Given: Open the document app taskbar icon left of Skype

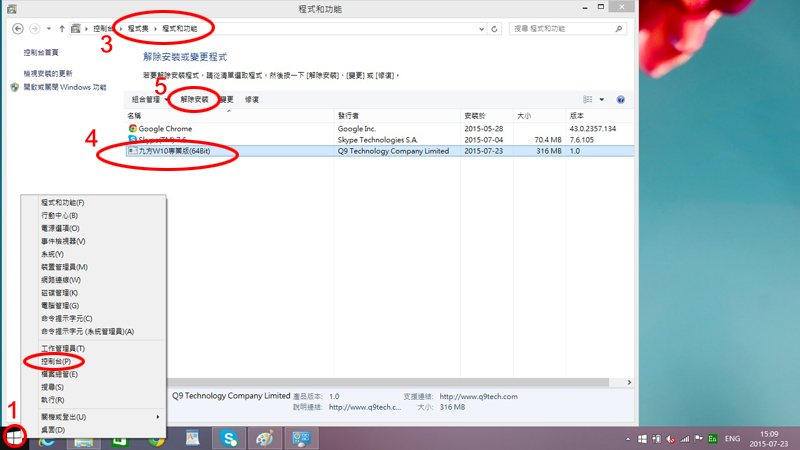Looking at the screenshot, I should coord(192,438).
